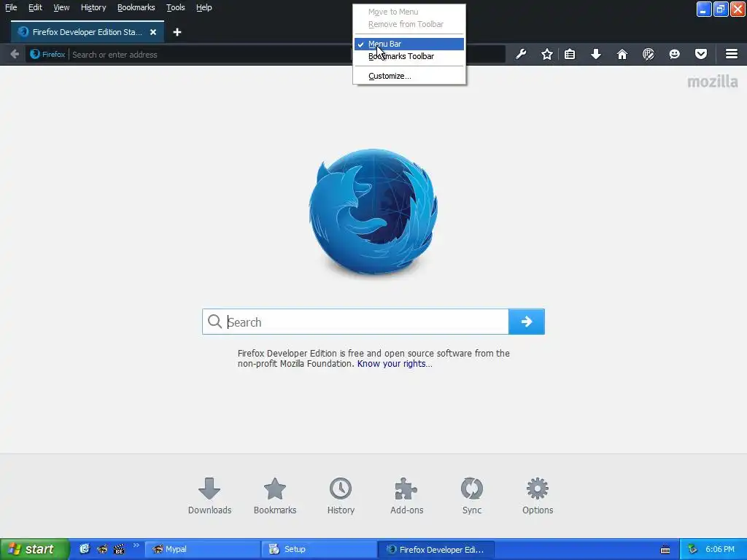The image size is (747, 560).
Task: Click the mozilla wordmark at top right
Action: 712,82
